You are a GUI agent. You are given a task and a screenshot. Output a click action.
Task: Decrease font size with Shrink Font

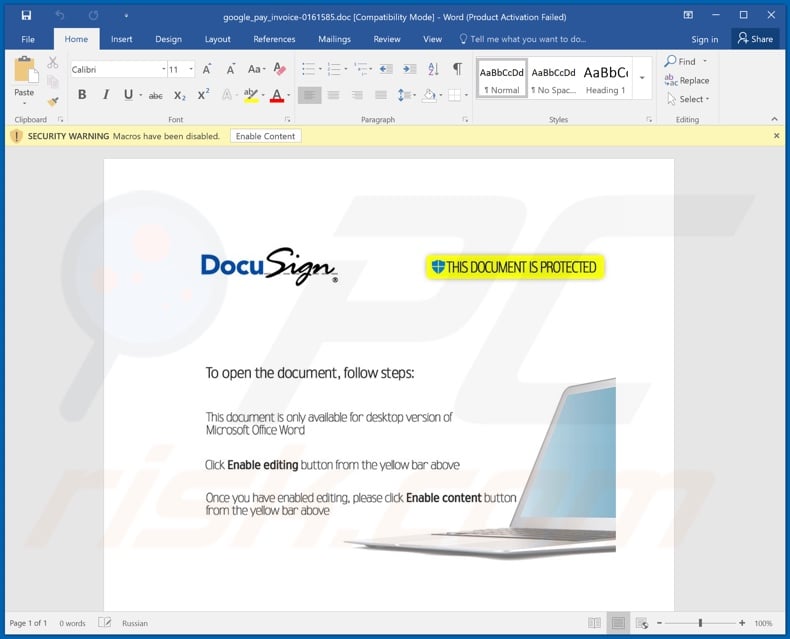click(230, 70)
